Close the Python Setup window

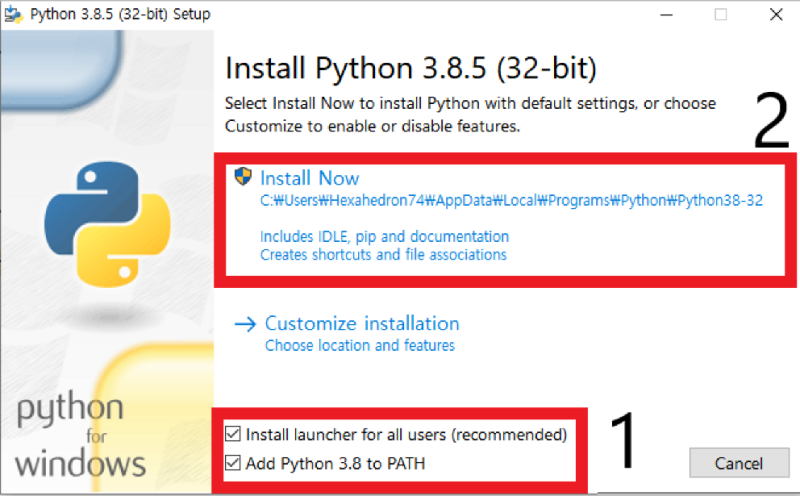pos(776,15)
